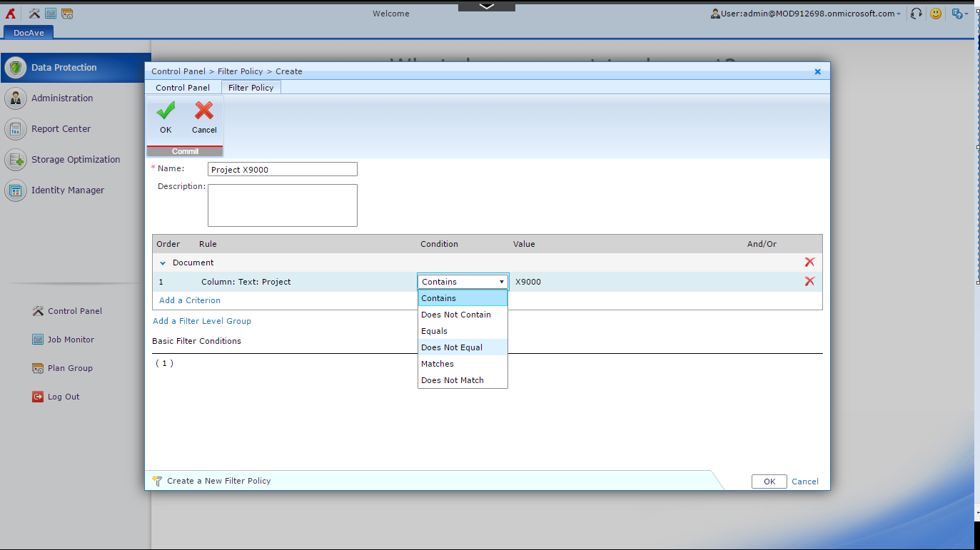Click the Description text area
The width and height of the screenshot is (980, 550).
(x=283, y=205)
